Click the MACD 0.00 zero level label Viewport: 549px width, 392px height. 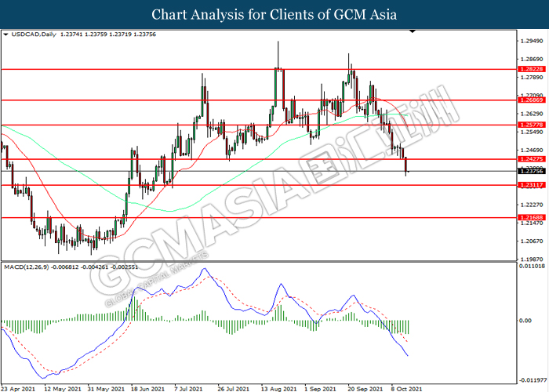click(525, 321)
